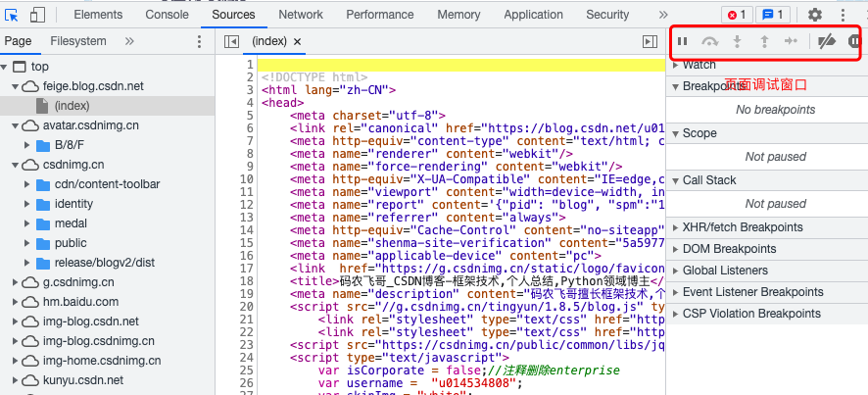
Task: Activate the inspect element picker icon
Action: coord(12,15)
